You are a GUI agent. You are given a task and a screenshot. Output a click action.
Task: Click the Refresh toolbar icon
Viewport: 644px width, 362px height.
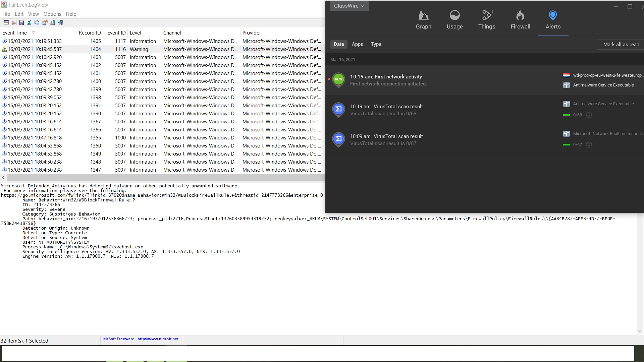29,22
